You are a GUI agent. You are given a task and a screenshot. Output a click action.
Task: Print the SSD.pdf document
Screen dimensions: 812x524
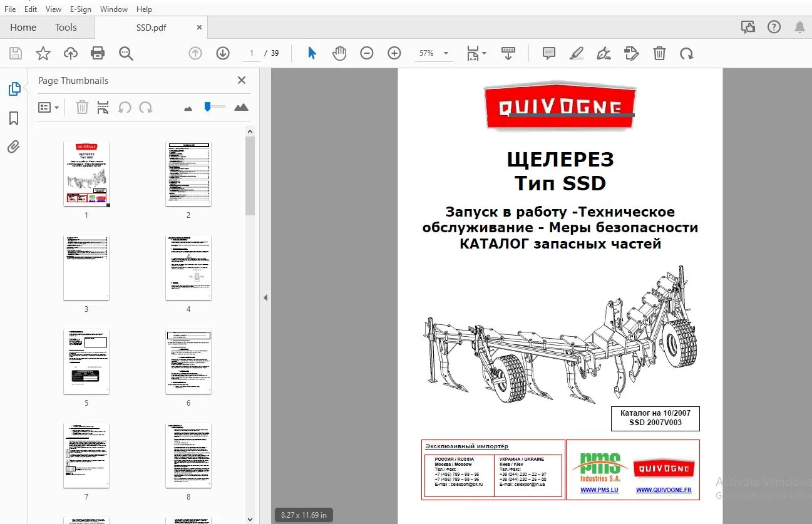click(98, 54)
